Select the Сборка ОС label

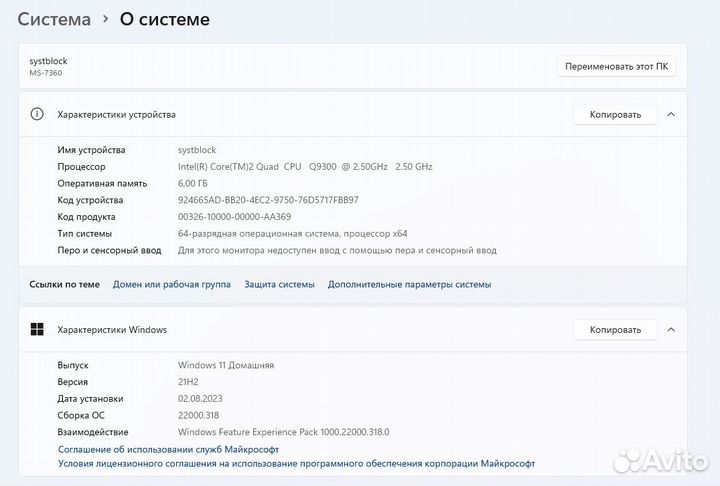click(x=81, y=415)
